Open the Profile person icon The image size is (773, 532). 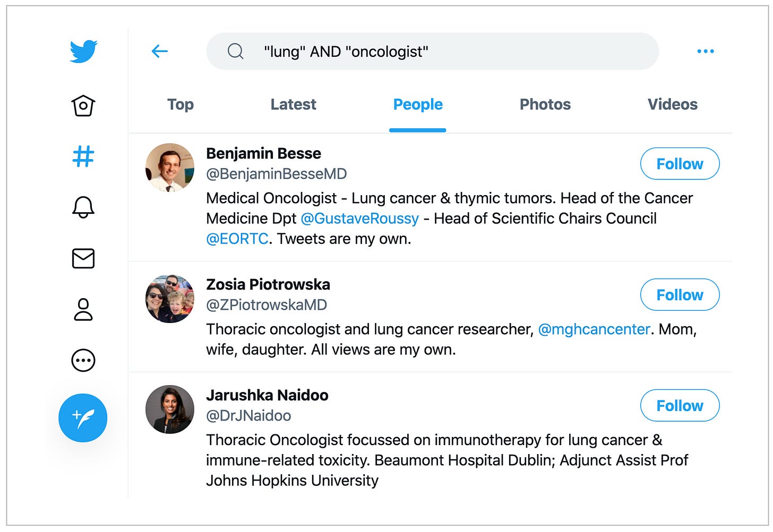(x=83, y=309)
